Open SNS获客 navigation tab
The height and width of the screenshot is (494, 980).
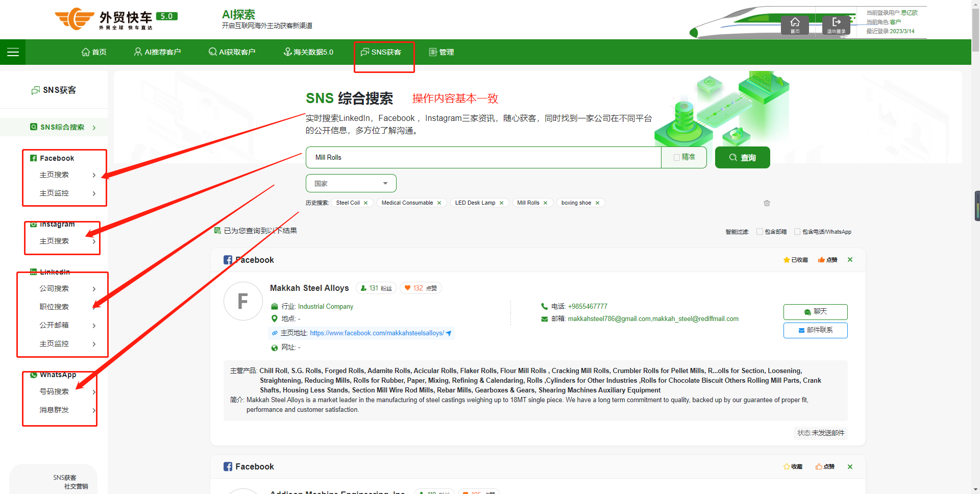(381, 52)
